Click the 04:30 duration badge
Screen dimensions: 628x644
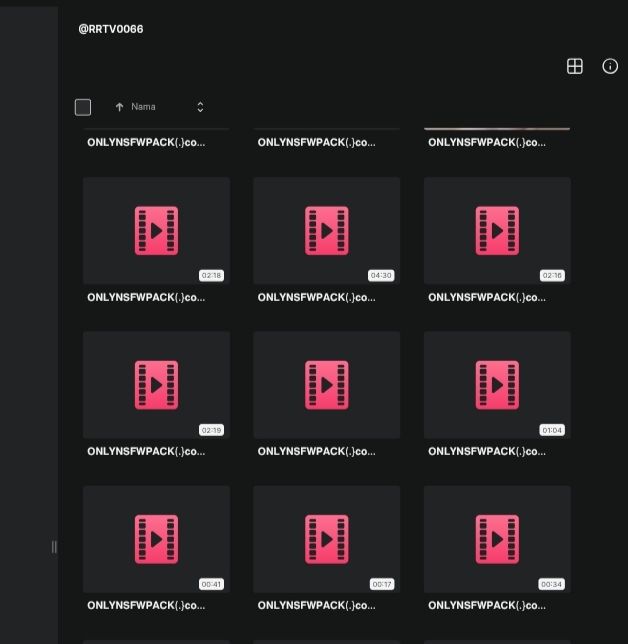click(x=381, y=276)
